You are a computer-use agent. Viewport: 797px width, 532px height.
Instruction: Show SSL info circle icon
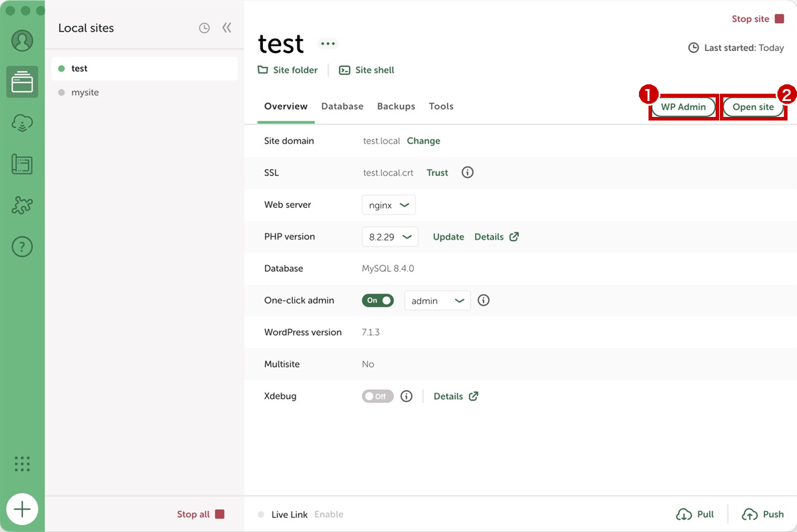tap(468, 173)
